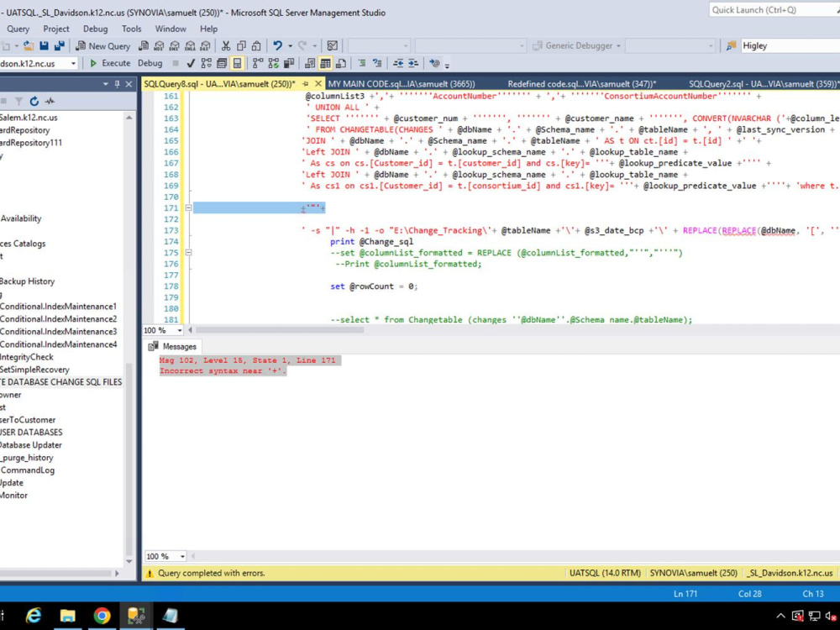
Task: Open Query Options icon
Action: [x=222, y=63]
